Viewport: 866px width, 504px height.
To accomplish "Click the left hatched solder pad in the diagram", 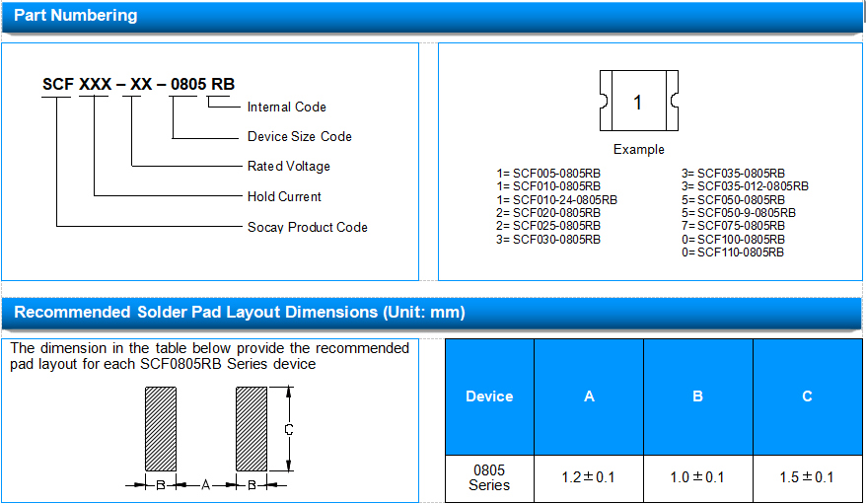I will click(161, 429).
